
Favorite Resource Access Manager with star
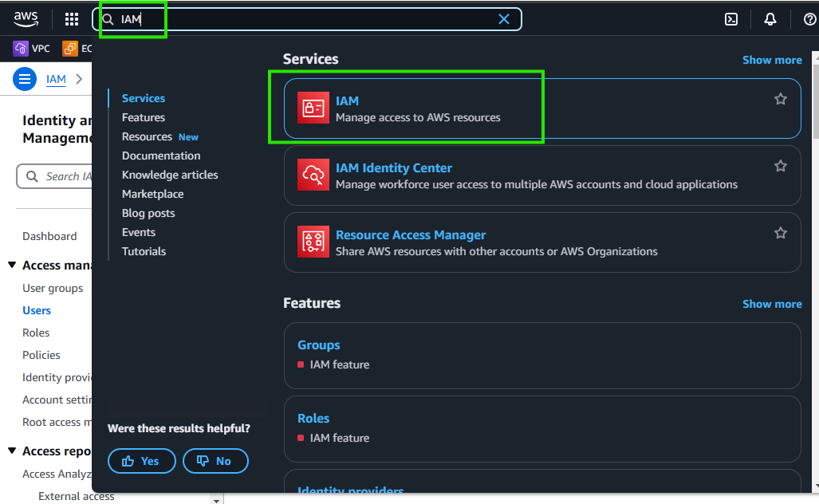pos(781,232)
